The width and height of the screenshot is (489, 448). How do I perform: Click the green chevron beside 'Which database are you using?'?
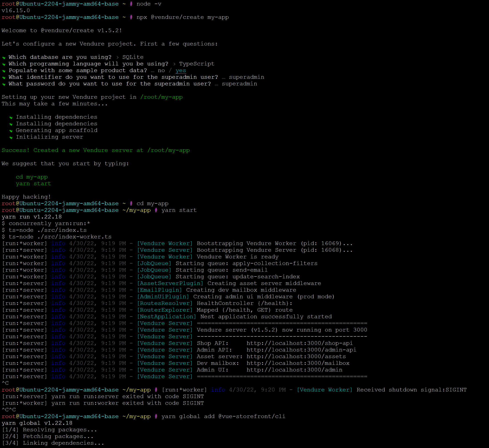pyautogui.click(x=4, y=58)
